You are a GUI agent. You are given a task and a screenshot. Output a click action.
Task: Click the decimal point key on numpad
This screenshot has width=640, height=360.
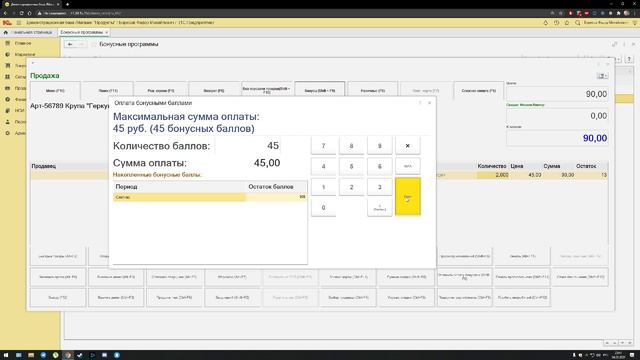380,207
